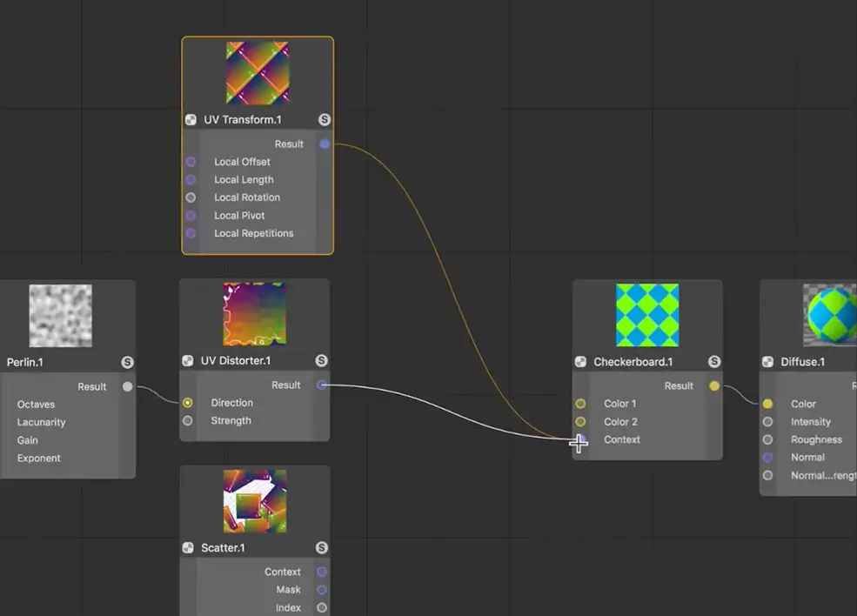Click the Normal...rength port on Diffuse.1
The width and height of the screenshot is (857, 616).
(768, 476)
